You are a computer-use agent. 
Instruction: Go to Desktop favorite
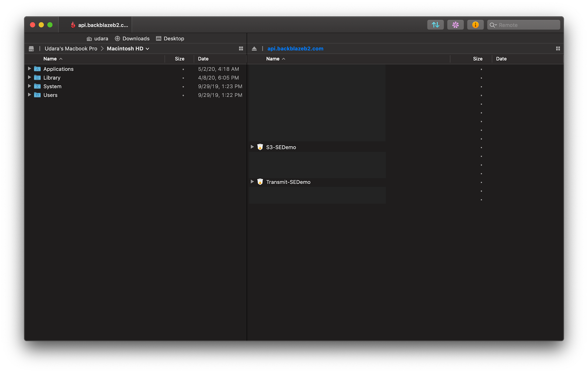pos(170,39)
